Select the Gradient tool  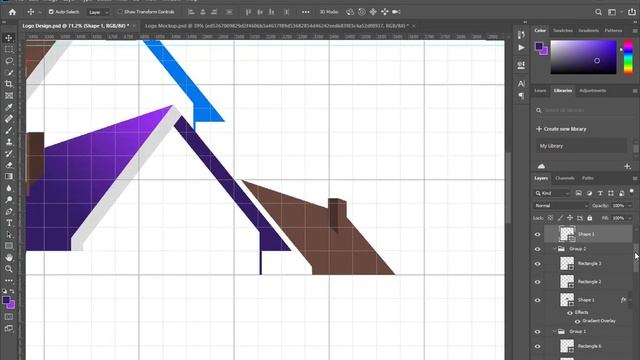[9, 176]
